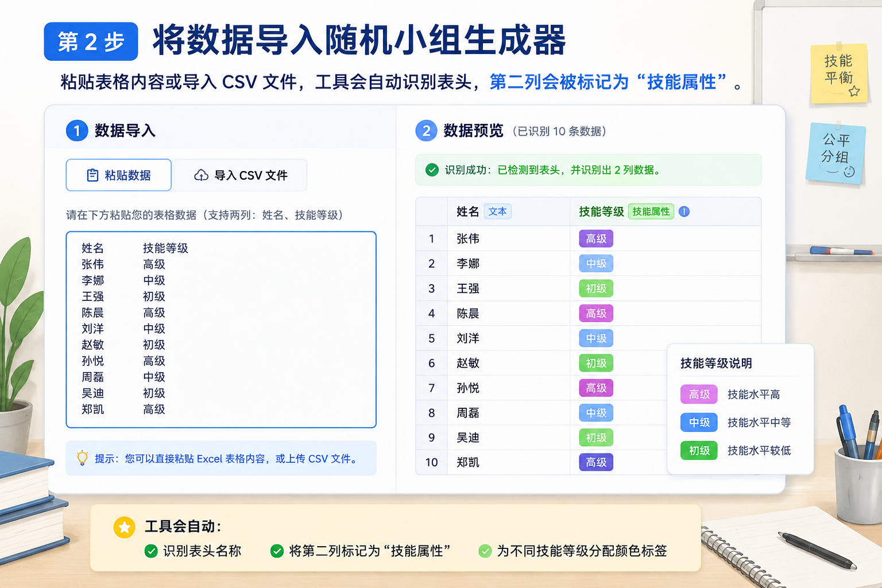Click the blue 中级 legend swatch
The width and height of the screenshot is (882, 588).
point(699,423)
